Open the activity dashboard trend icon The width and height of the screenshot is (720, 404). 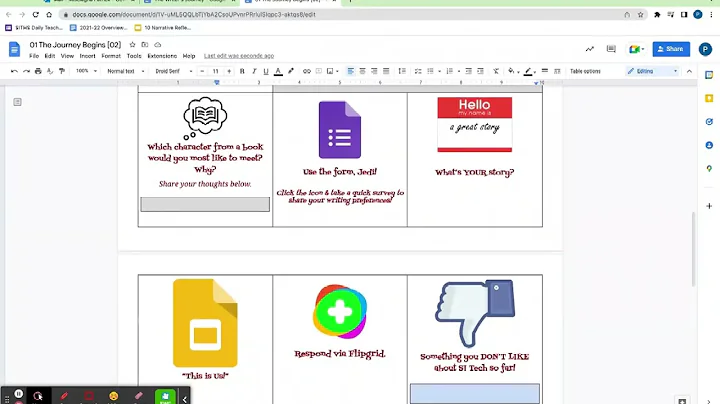590,49
